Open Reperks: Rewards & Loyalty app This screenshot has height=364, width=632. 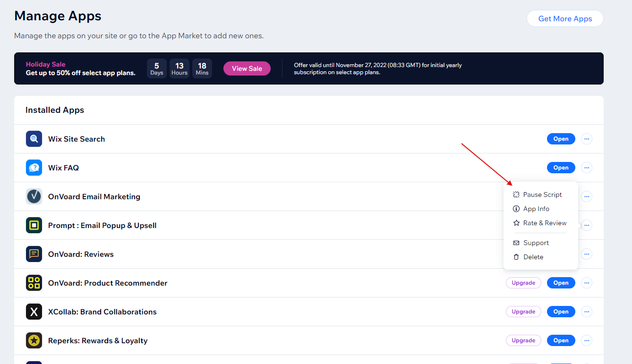(561, 340)
